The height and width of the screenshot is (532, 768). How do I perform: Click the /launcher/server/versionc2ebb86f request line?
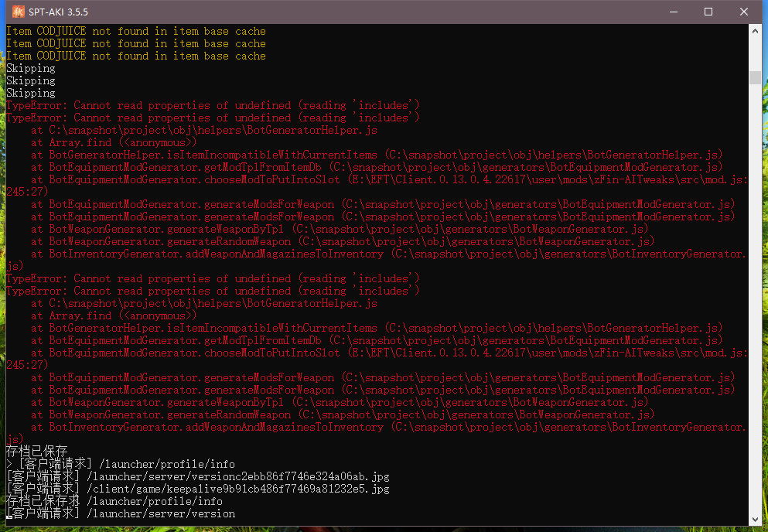(197, 477)
